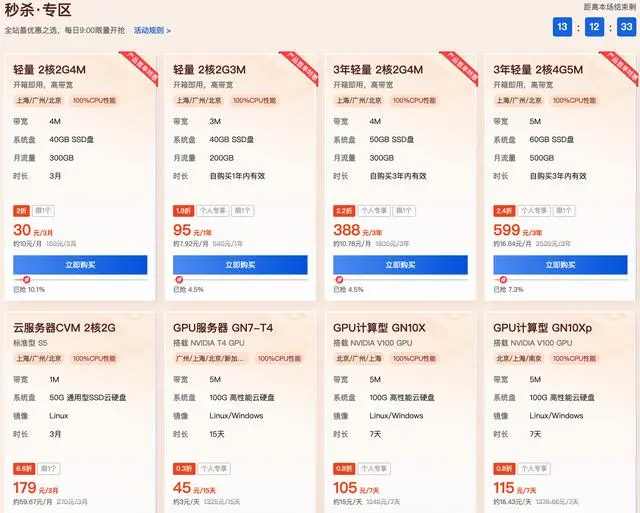Viewport: 640px width, 513px height.
Task: Click progress marker icon on 3年轻量 2核2G4M card
Action: click(x=340, y=280)
